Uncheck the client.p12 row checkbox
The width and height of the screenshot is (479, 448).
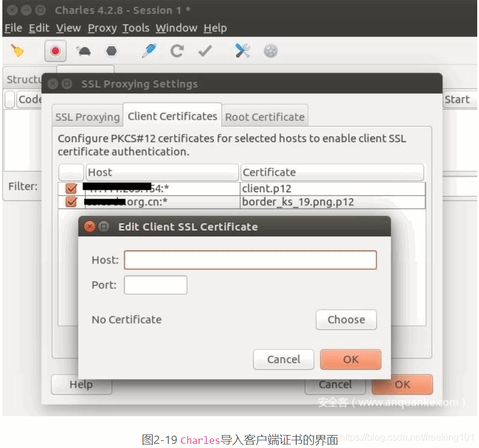[x=71, y=189]
